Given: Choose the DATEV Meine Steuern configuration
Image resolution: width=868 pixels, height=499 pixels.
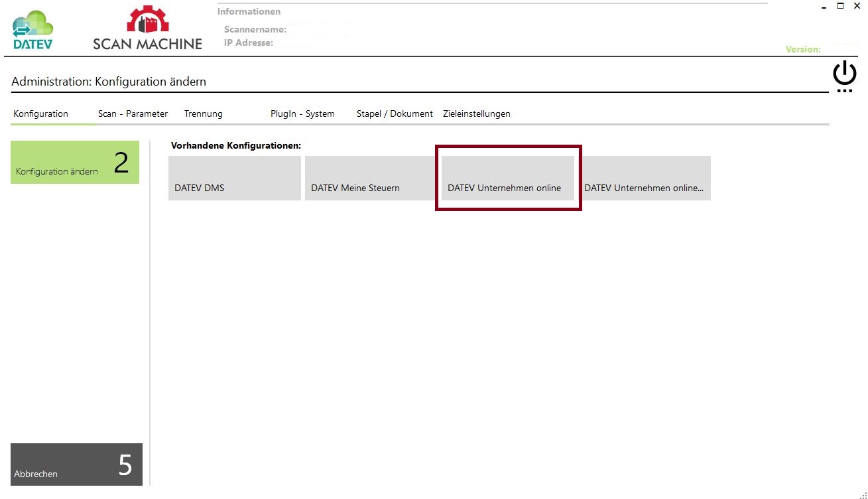Looking at the screenshot, I should (371, 178).
